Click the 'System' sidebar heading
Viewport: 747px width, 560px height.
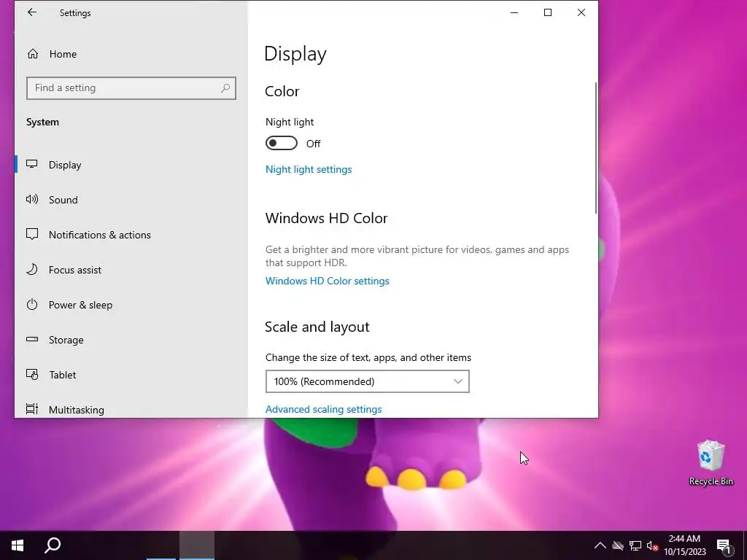pyautogui.click(x=42, y=122)
